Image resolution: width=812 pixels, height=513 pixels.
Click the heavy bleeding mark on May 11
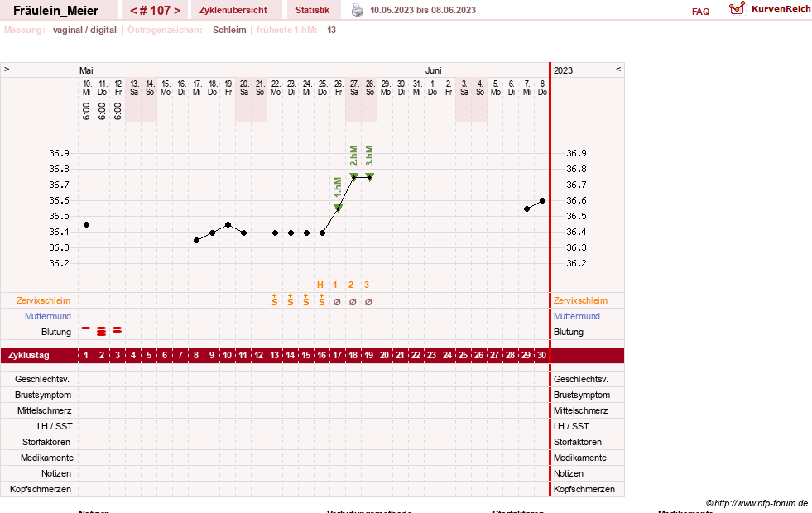pos(102,331)
